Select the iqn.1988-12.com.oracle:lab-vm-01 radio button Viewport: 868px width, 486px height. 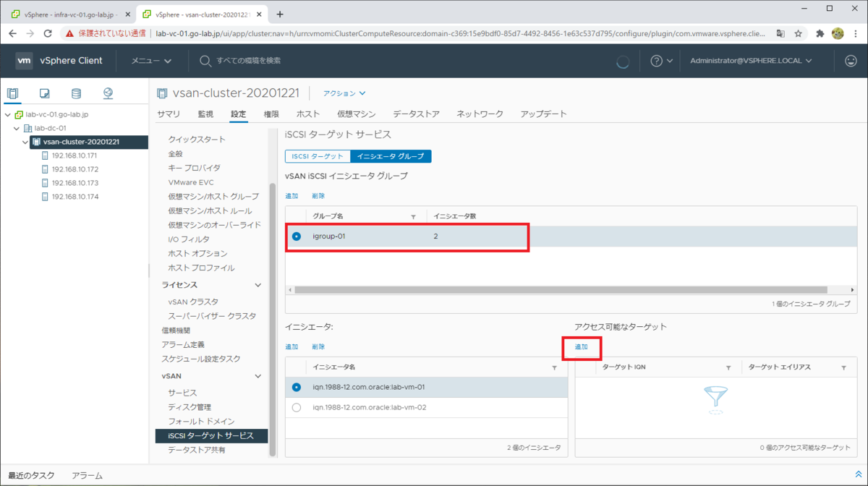pyautogui.click(x=297, y=387)
